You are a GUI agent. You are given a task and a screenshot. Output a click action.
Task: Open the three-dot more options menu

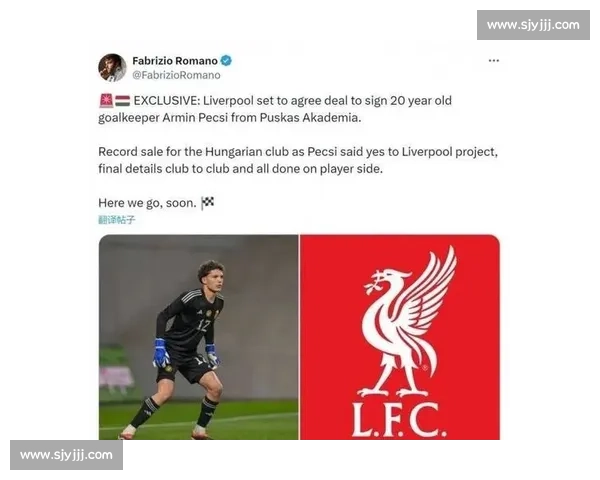494,60
